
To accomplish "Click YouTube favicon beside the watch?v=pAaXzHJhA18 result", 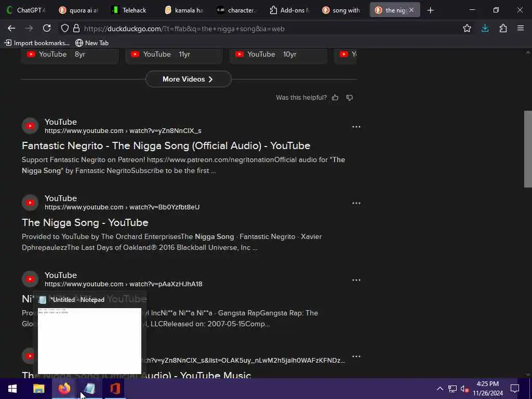I will [30, 279].
